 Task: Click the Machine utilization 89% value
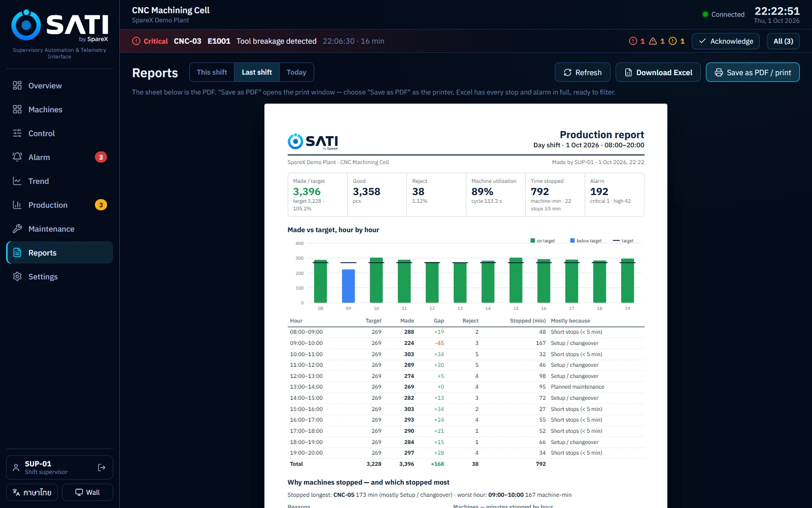pos(482,192)
